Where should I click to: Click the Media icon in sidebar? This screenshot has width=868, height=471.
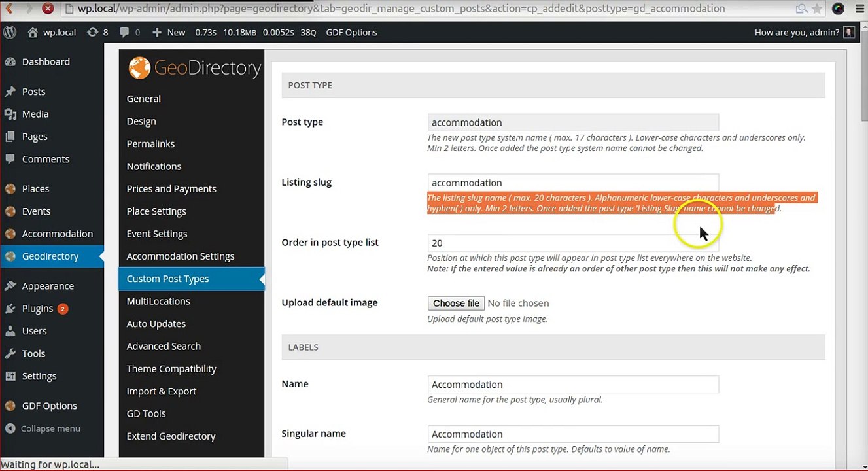[x=10, y=114]
